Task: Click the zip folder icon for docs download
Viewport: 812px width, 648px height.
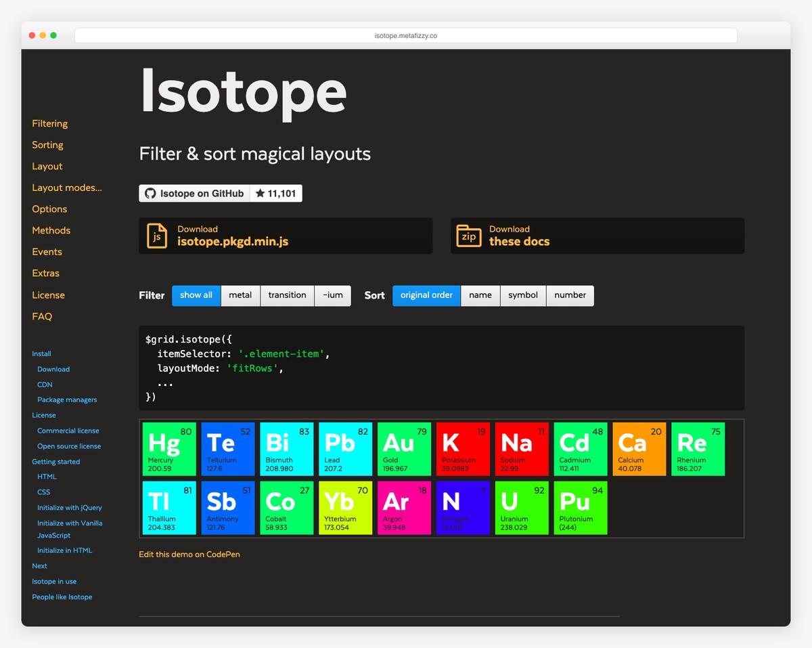Action: (468, 236)
